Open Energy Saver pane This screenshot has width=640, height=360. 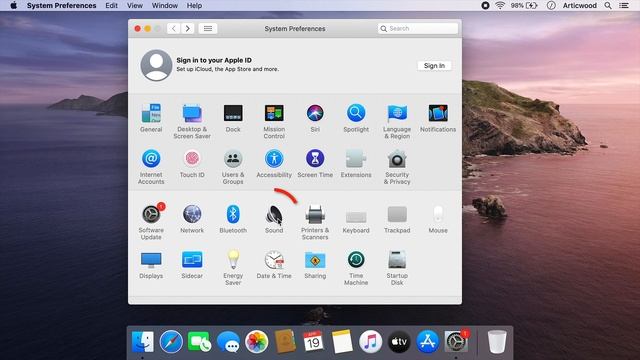233,260
